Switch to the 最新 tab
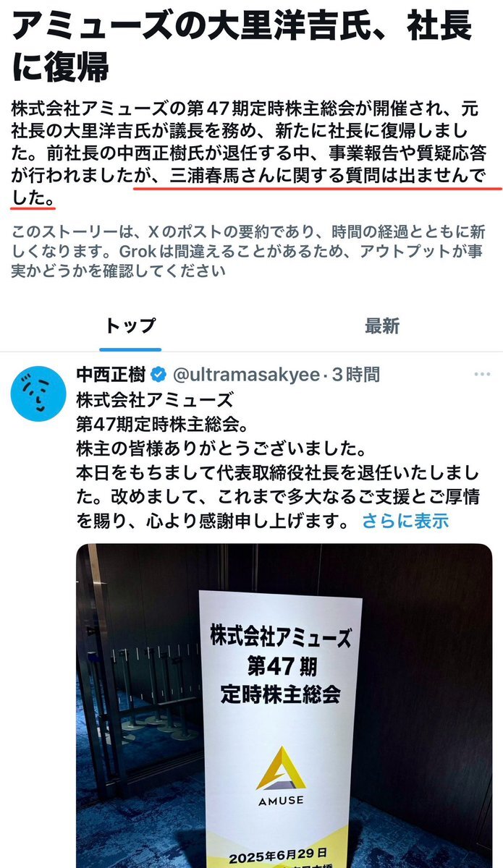503x868 pixels. 381,325
